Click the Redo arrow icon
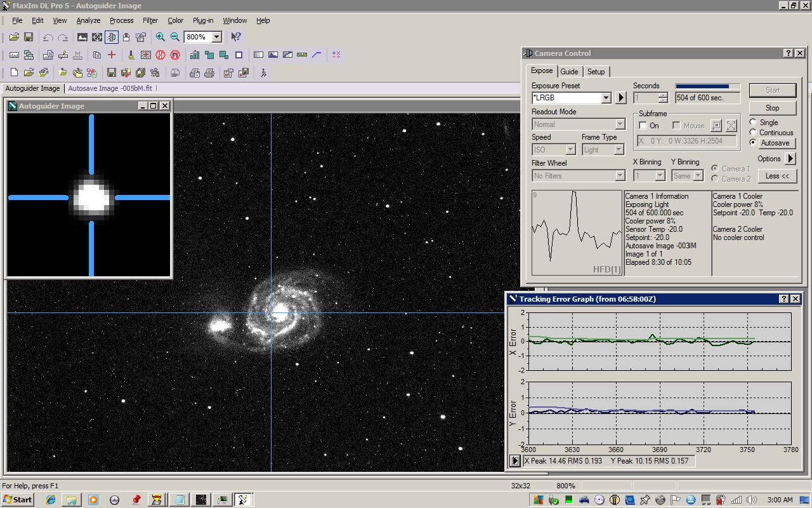 click(x=63, y=37)
